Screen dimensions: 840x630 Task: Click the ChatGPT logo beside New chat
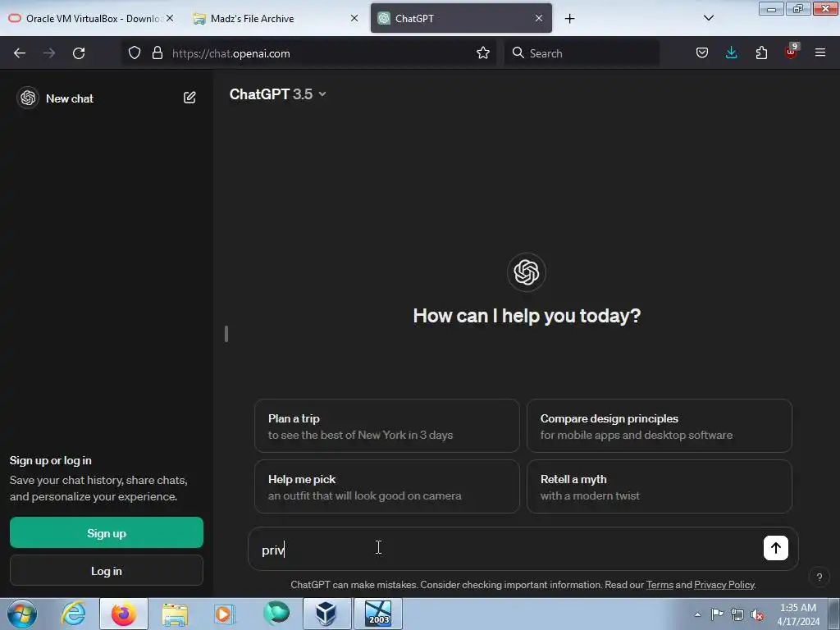tap(28, 98)
